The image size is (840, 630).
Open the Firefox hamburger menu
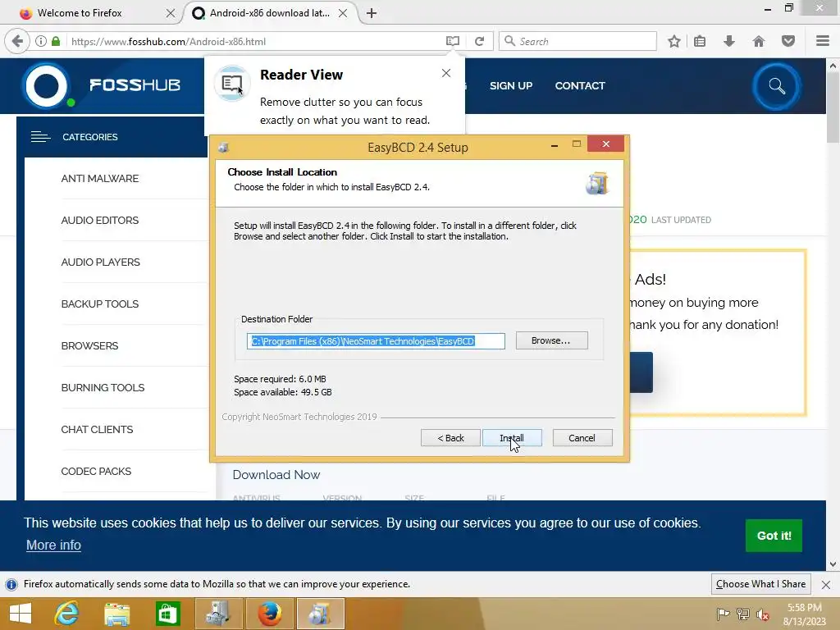click(823, 41)
